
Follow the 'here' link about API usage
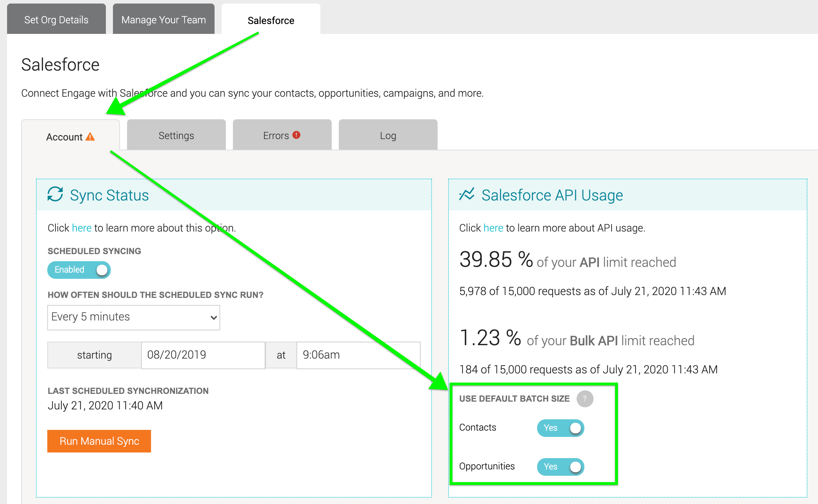pyautogui.click(x=493, y=228)
